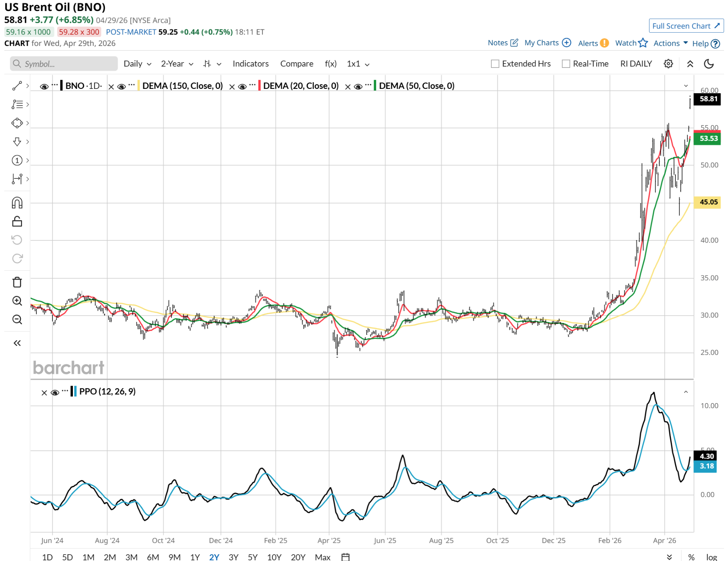Click the Full Screen Chart button

point(686,26)
